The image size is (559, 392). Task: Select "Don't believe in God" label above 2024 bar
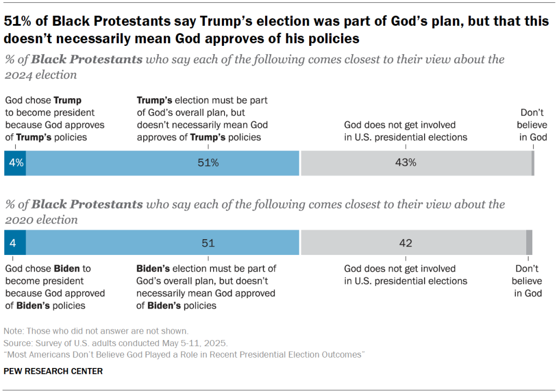pyautogui.click(x=533, y=125)
